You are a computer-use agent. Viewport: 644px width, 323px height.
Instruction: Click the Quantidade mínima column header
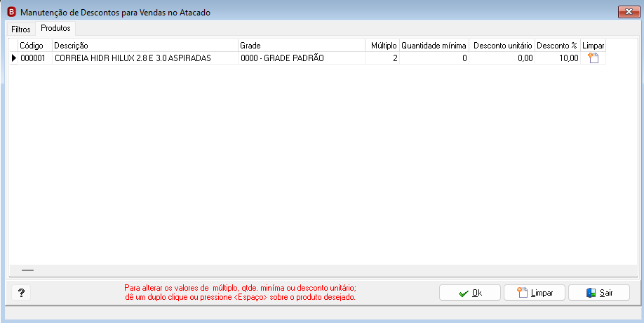pyautogui.click(x=434, y=45)
